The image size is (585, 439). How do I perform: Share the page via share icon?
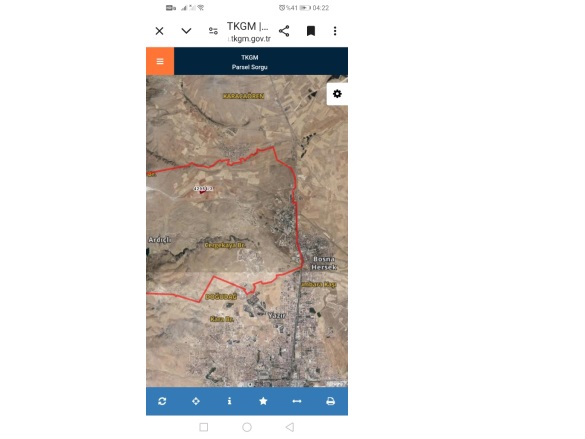click(x=284, y=31)
